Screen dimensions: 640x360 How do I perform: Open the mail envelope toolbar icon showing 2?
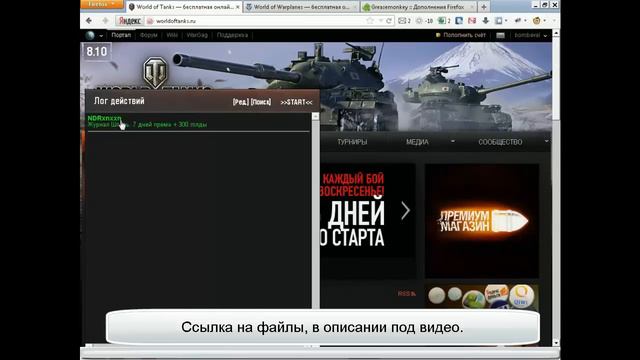pos(404,20)
